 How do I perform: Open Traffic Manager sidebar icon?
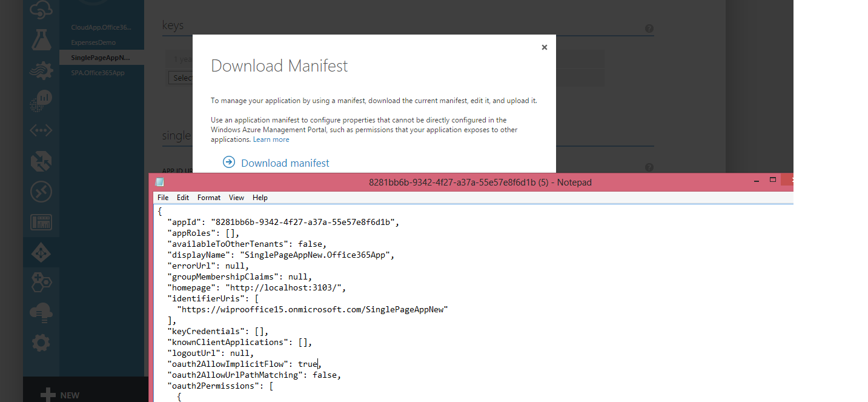(x=41, y=161)
